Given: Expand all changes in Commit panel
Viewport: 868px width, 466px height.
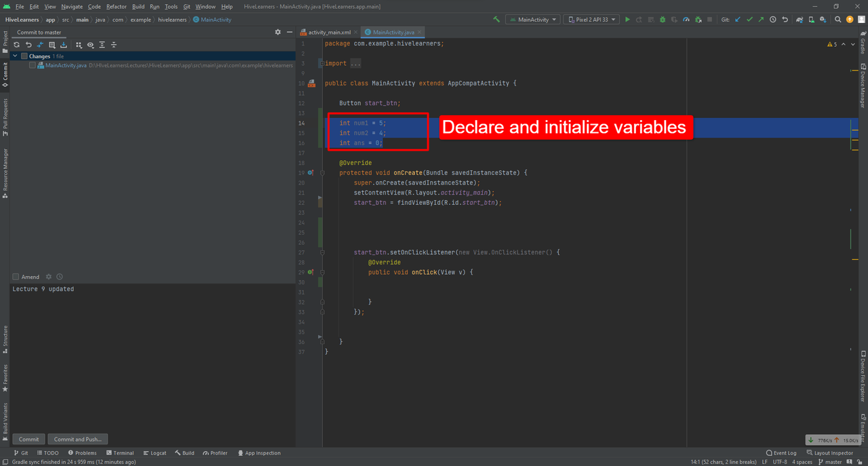Looking at the screenshot, I should click(x=102, y=45).
